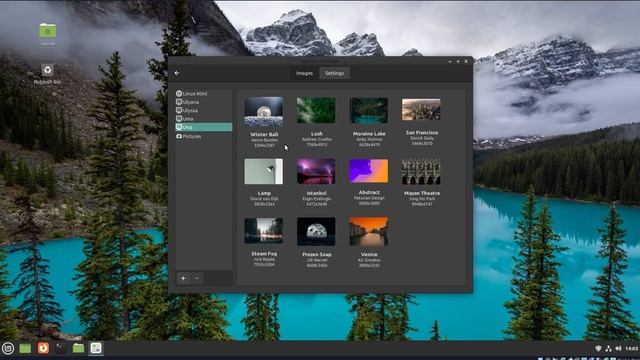Open the security shield tray icon
Viewport: 640px width, 360px height.
pos(598,348)
